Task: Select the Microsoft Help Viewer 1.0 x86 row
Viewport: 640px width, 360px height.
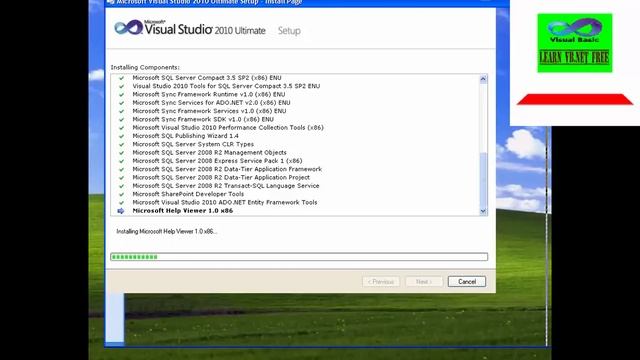Action: click(295, 211)
